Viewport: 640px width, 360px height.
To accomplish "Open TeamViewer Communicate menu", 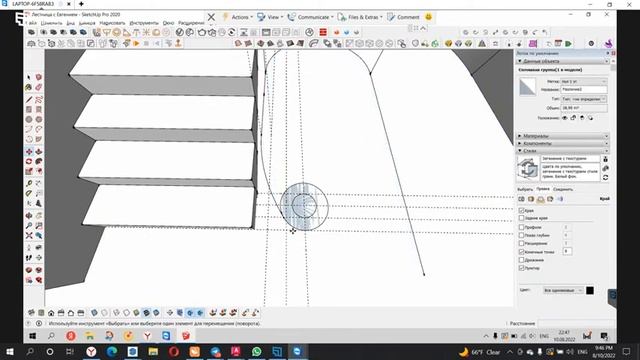I will tap(310, 17).
